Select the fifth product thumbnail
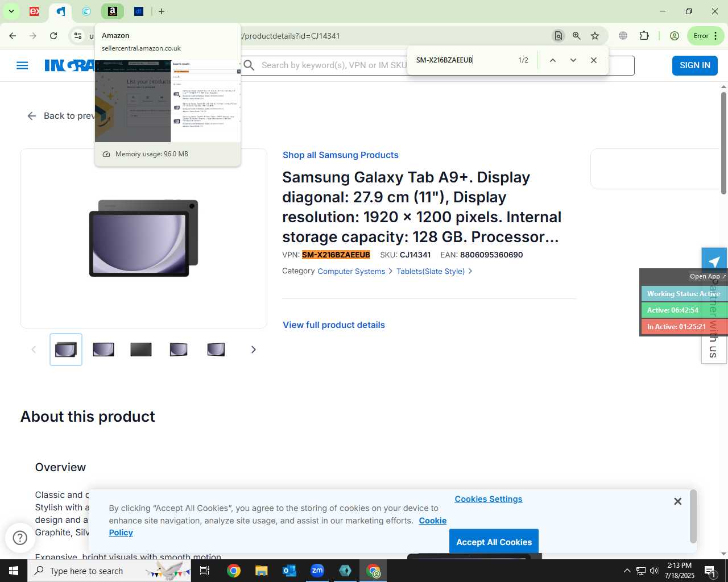This screenshot has height=582, width=728. [216, 350]
